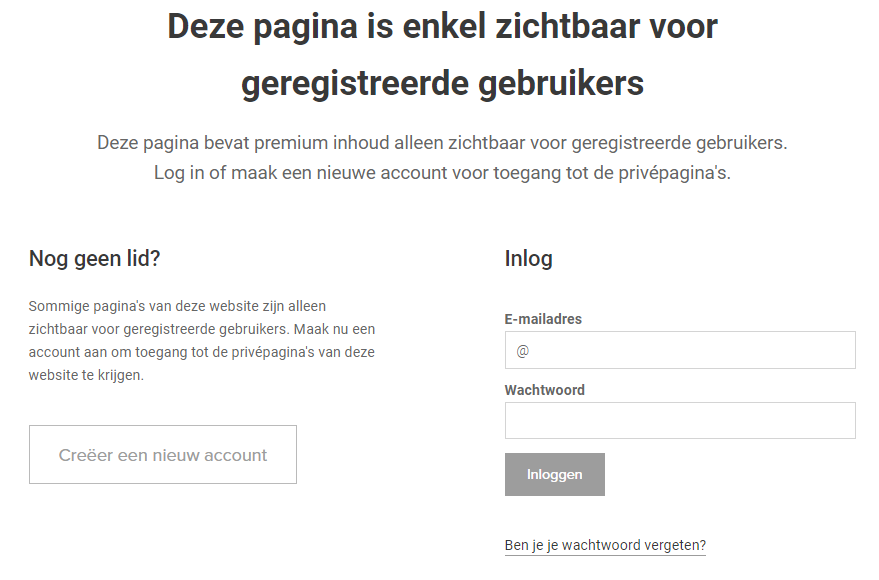Screen dimensions: 879x580
Task: Click paragraph line starting 'Sommige pagina's'
Action: pyautogui.click(x=177, y=306)
